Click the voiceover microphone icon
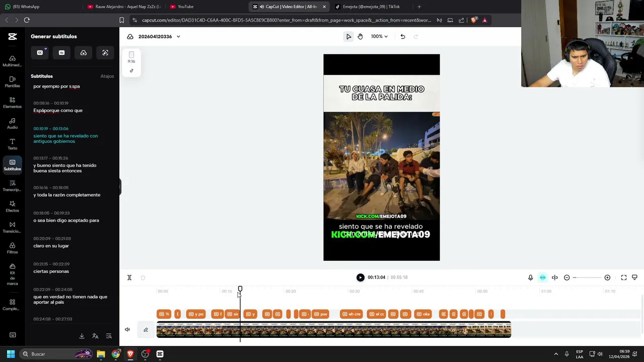 click(530, 278)
